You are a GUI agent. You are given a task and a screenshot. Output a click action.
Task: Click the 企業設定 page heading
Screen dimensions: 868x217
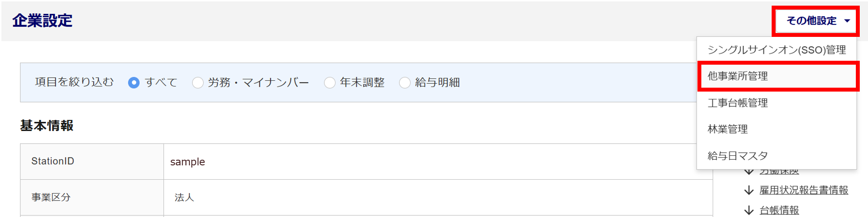coord(43,21)
